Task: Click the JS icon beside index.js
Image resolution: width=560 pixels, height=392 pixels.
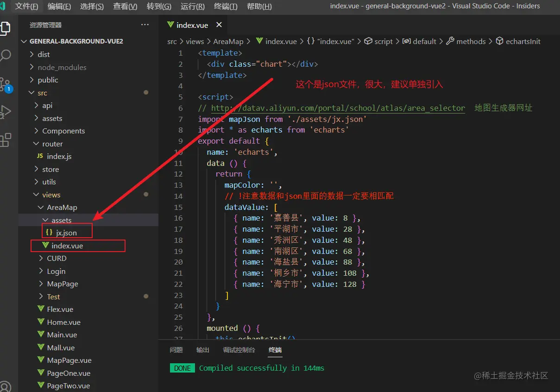Action: [x=40, y=157]
